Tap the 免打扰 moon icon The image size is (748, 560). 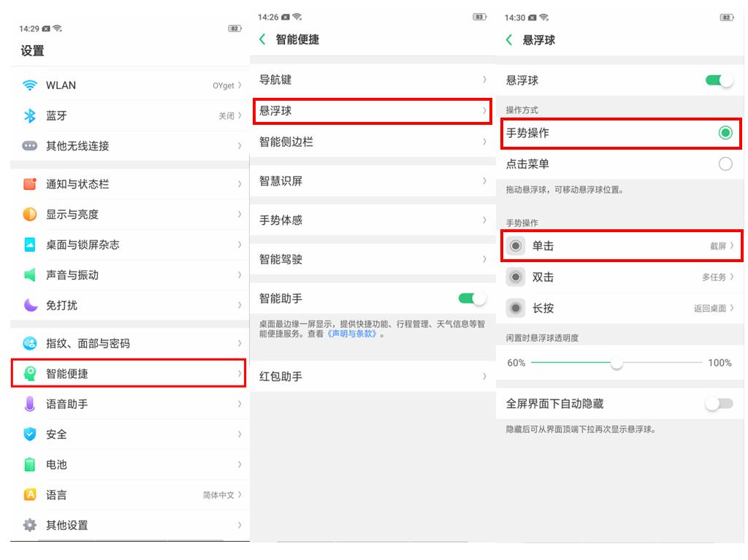tap(30, 305)
